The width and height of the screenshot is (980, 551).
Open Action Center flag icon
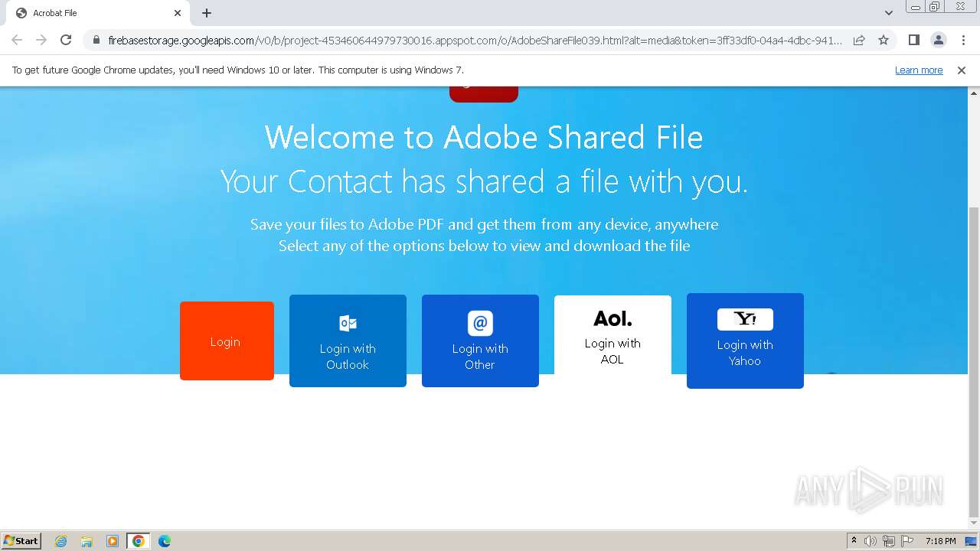(x=907, y=541)
